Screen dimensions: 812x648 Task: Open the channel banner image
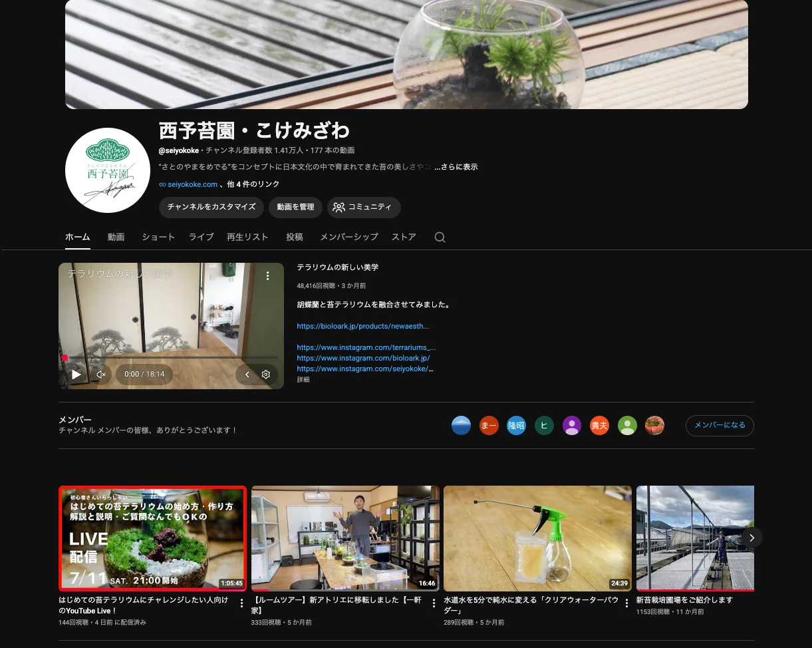point(406,54)
